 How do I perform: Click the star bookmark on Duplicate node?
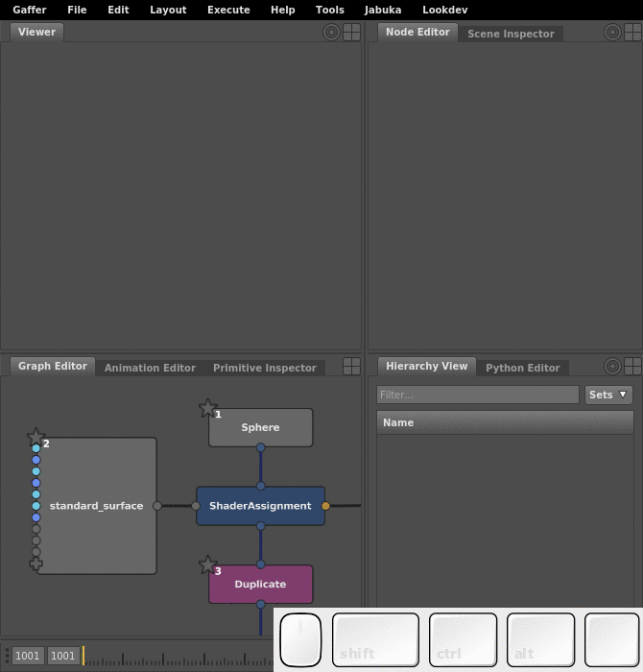coord(207,564)
